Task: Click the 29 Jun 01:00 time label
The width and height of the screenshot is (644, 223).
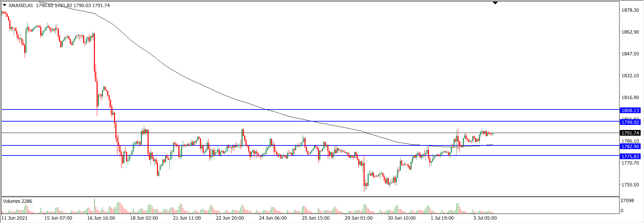Action: (x=359, y=218)
